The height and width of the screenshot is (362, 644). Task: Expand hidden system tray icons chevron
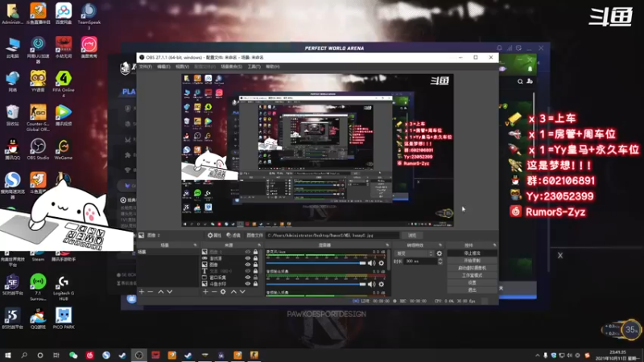[x=537, y=356]
